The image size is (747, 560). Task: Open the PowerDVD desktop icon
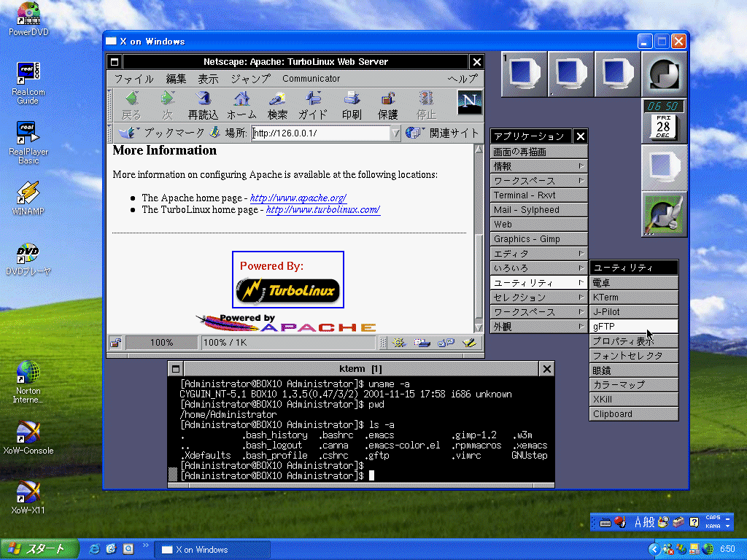[28, 19]
